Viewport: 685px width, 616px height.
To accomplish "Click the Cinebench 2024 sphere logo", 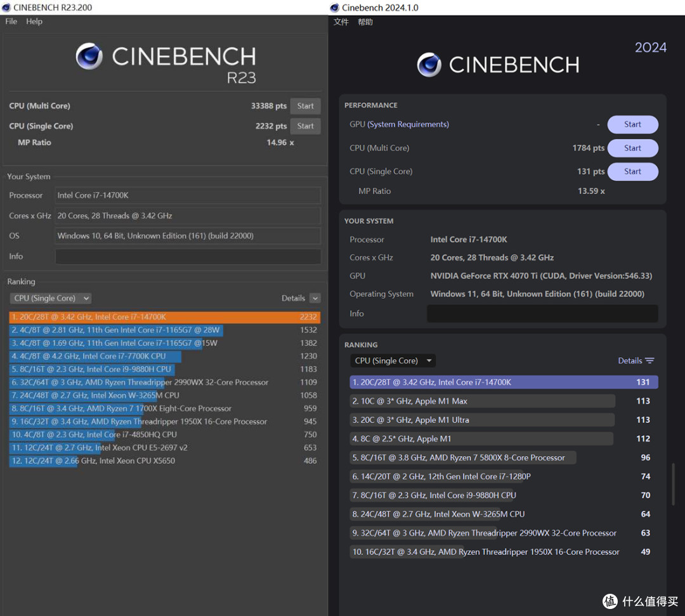I will tap(429, 65).
